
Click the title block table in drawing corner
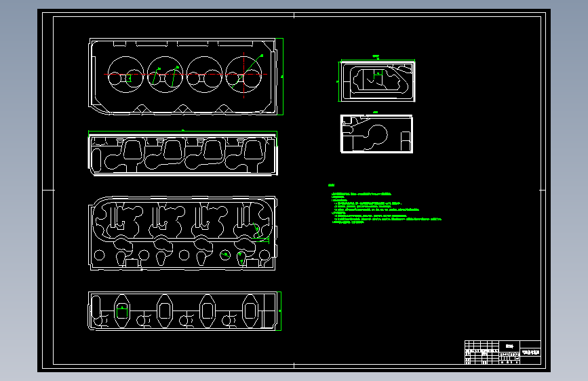click(503, 352)
